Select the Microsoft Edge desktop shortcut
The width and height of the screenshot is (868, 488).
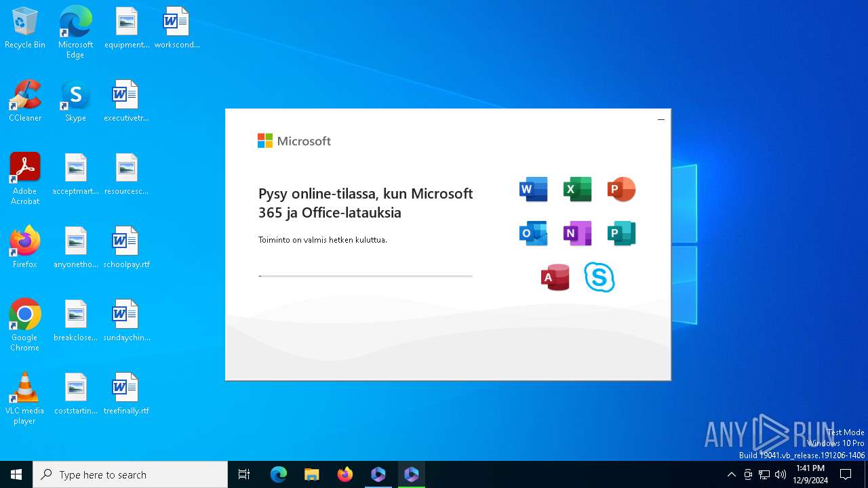[75, 33]
